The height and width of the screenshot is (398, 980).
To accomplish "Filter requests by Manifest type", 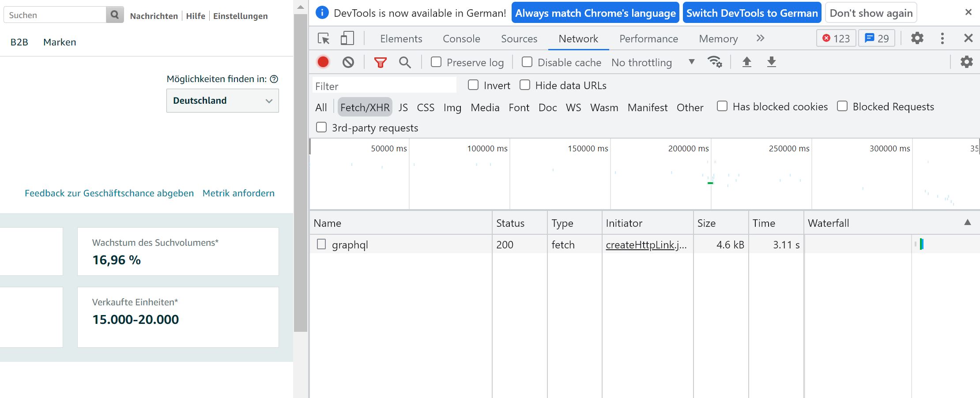I will pyautogui.click(x=648, y=107).
